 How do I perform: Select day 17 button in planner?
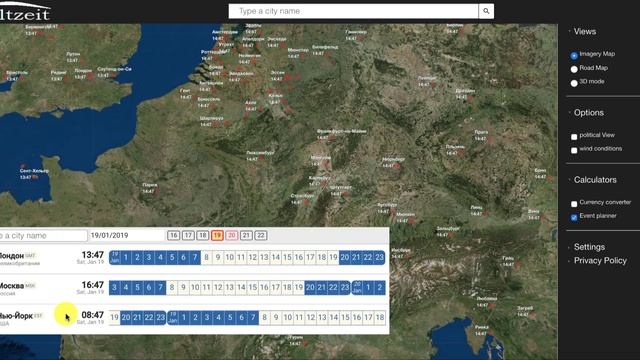(188, 236)
